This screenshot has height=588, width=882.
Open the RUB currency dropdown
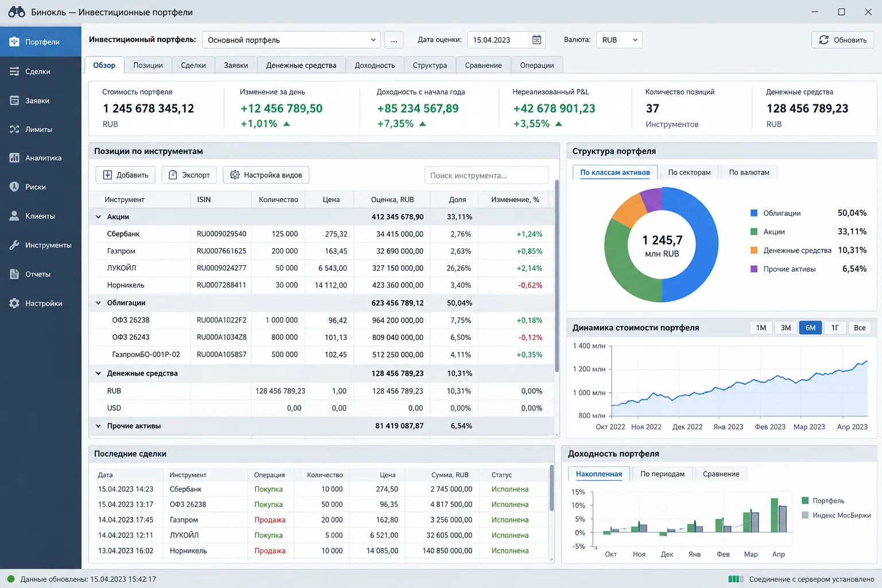pos(619,40)
